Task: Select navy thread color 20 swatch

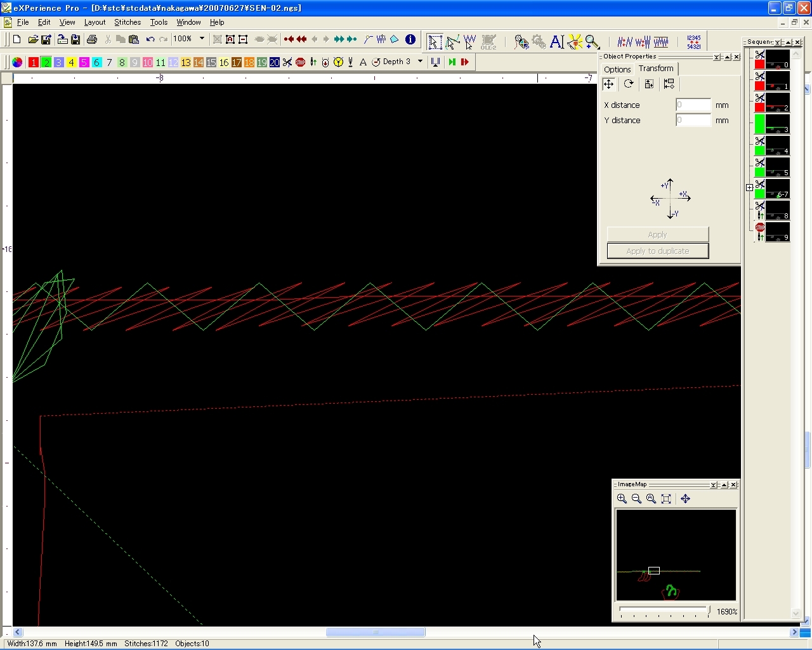Action: point(275,62)
